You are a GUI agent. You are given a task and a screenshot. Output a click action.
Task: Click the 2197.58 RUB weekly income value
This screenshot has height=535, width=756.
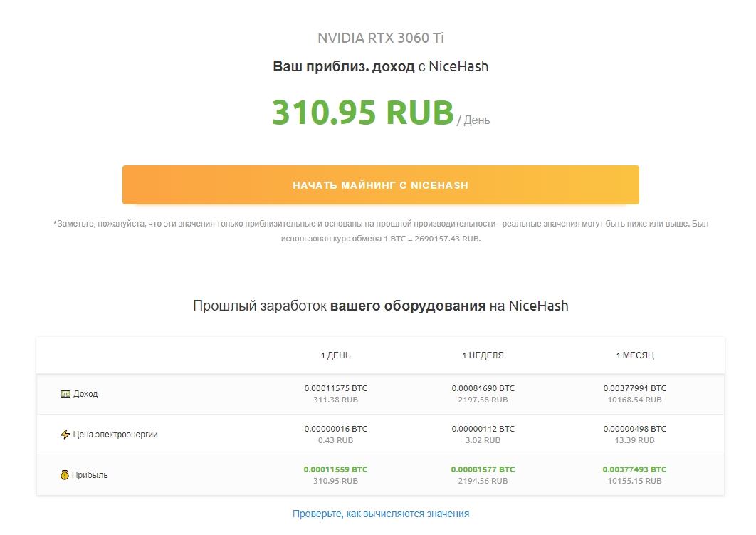point(483,400)
